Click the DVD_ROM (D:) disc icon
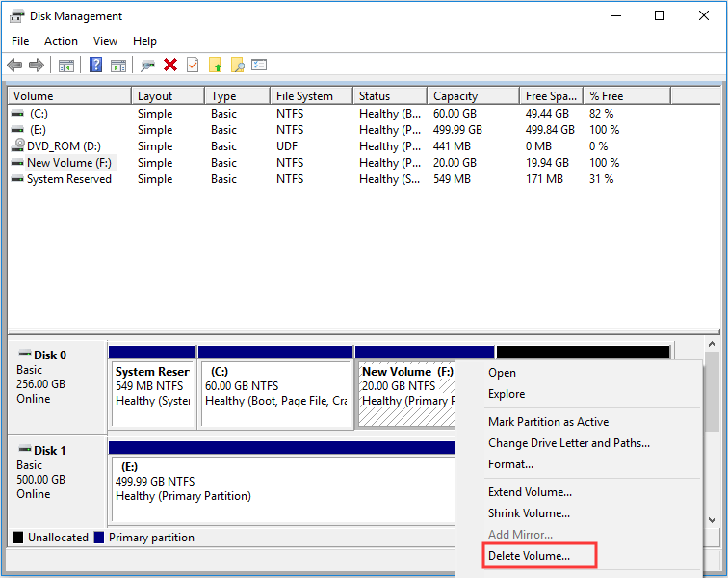The width and height of the screenshot is (728, 578). (x=18, y=144)
